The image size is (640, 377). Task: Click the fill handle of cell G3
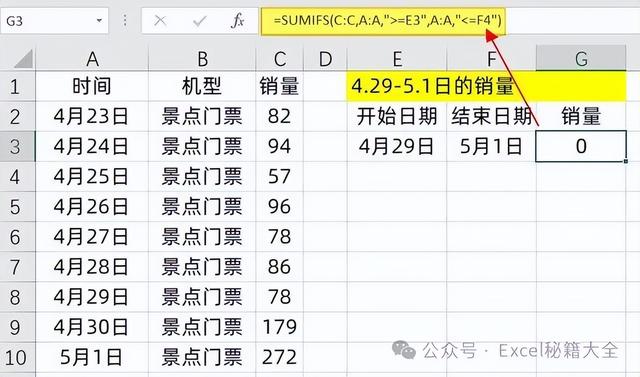click(626, 162)
